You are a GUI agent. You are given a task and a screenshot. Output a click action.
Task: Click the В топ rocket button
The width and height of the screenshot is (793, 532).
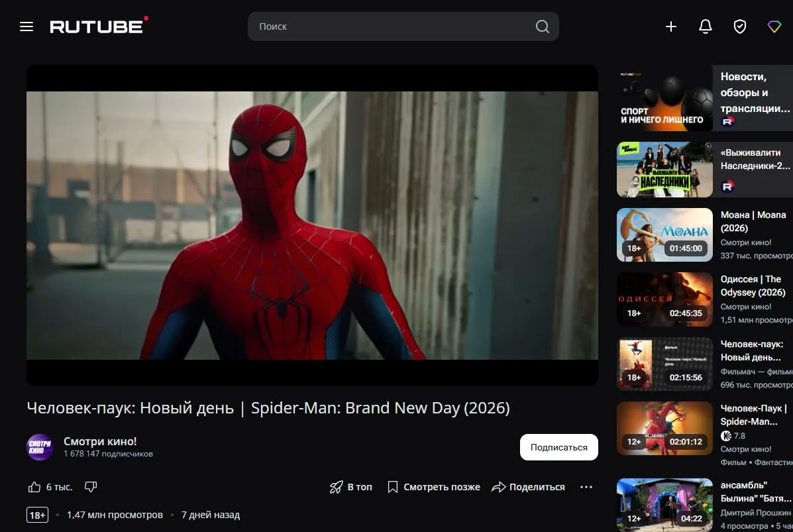click(350, 487)
